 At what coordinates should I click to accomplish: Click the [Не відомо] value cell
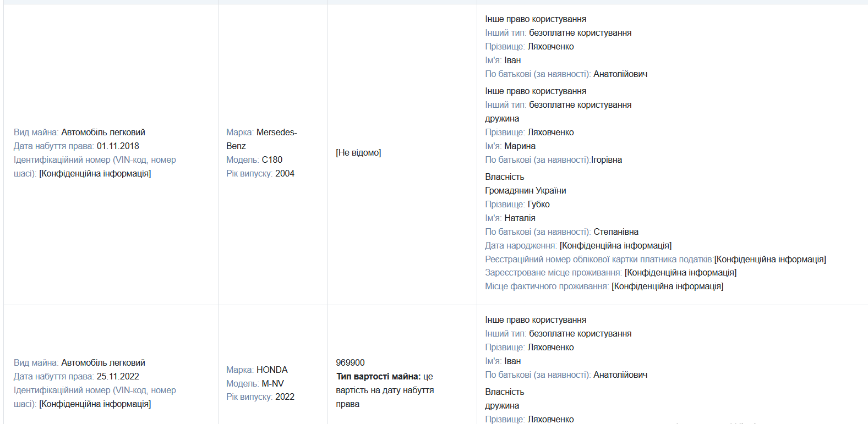pyautogui.click(x=358, y=153)
